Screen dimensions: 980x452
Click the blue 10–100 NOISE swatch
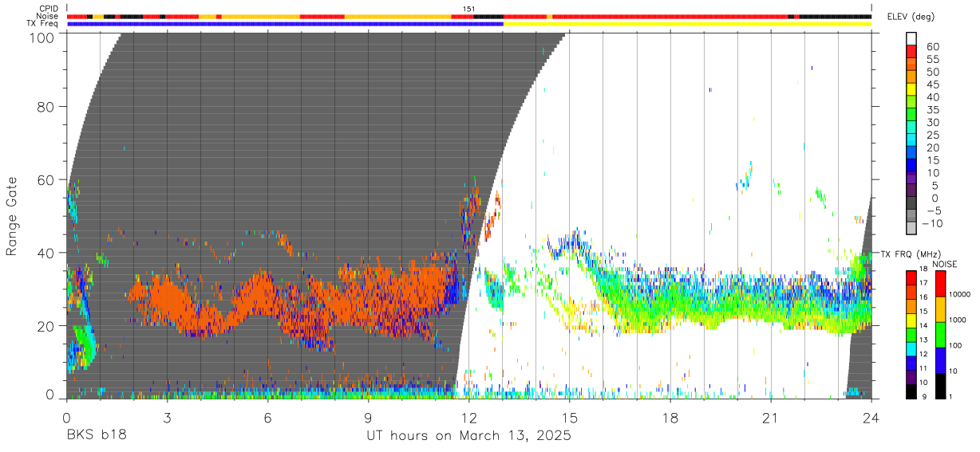pos(941,360)
